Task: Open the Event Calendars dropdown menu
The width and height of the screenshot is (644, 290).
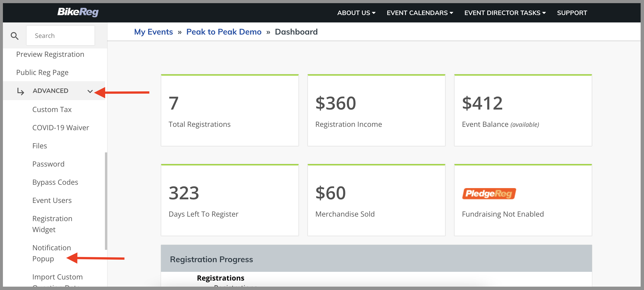Action: [x=420, y=13]
